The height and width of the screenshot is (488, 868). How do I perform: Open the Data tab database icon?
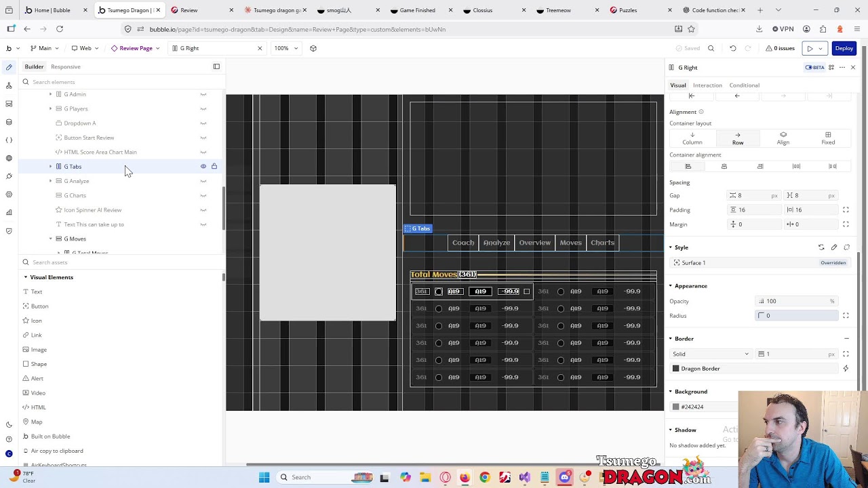point(9,122)
